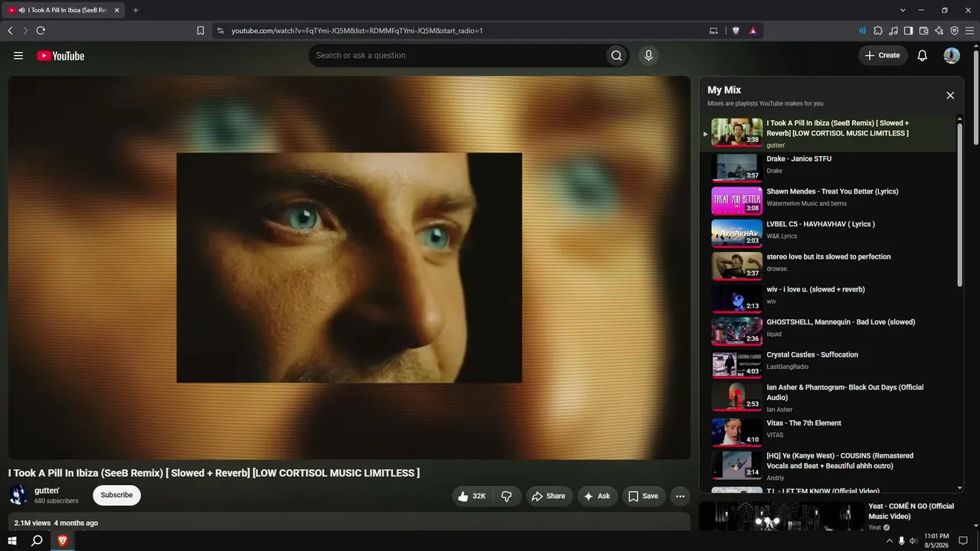Viewport: 980px width, 551px height.
Task: Open YouTube notifications bell
Action: 923,55
